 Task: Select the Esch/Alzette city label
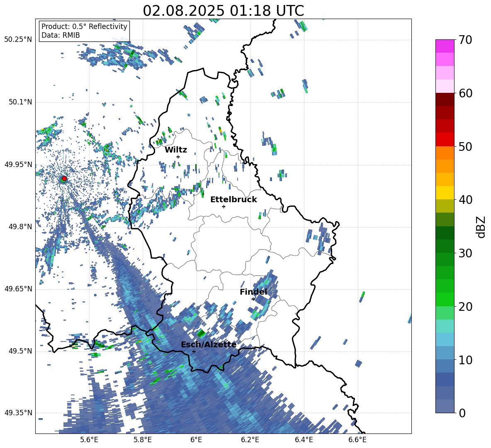[x=209, y=344]
